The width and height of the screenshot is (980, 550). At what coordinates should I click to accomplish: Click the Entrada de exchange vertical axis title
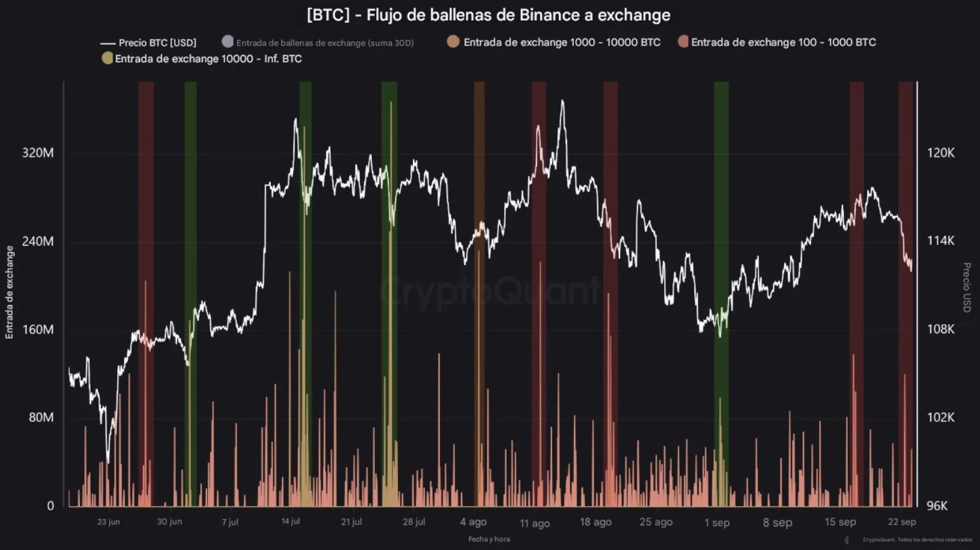click(x=9, y=292)
